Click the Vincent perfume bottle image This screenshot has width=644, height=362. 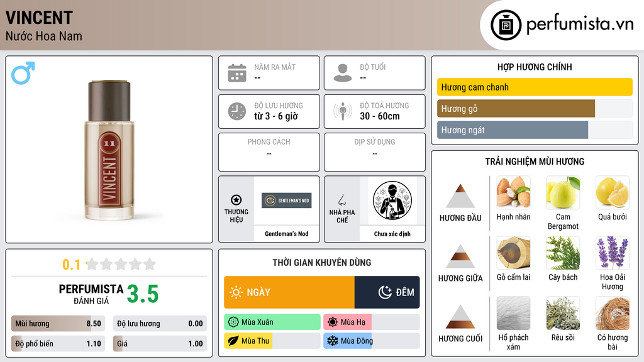[x=109, y=150]
